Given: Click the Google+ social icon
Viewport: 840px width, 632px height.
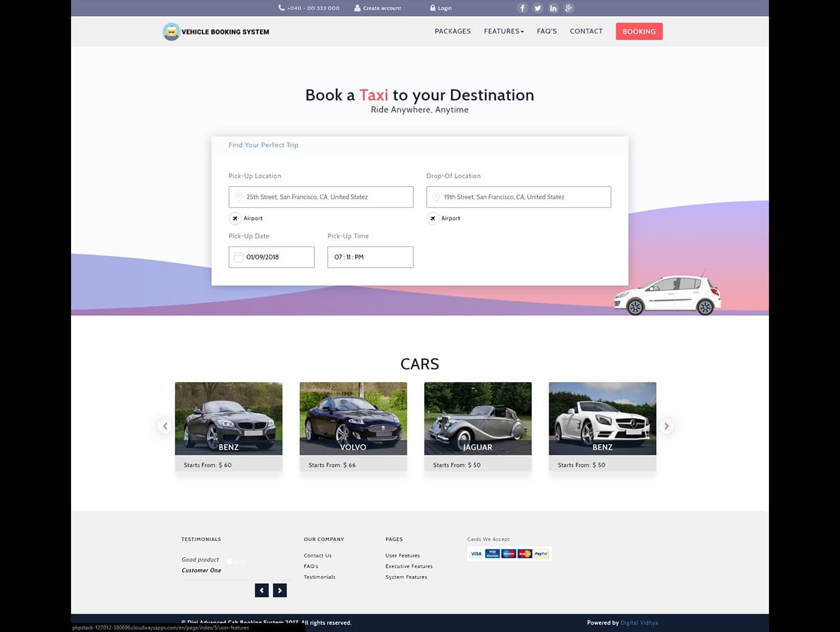Looking at the screenshot, I should (x=568, y=8).
